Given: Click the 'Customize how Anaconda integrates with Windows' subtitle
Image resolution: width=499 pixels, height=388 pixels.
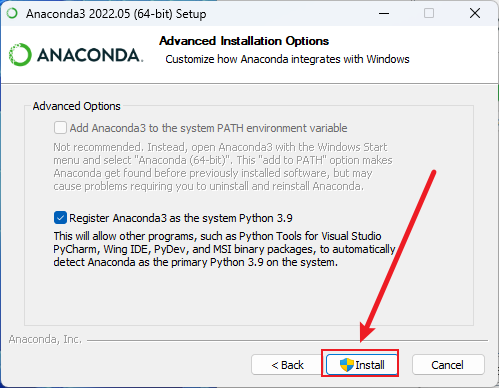Looking at the screenshot, I should [287, 59].
